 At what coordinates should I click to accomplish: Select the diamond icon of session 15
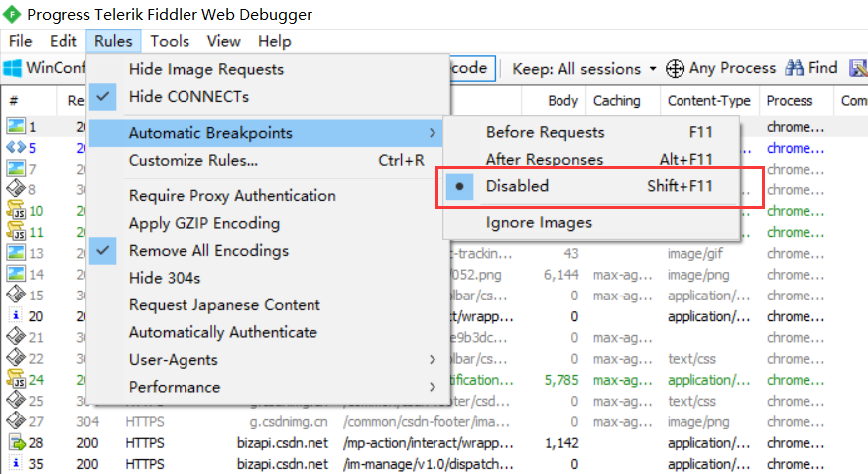click(16, 295)
